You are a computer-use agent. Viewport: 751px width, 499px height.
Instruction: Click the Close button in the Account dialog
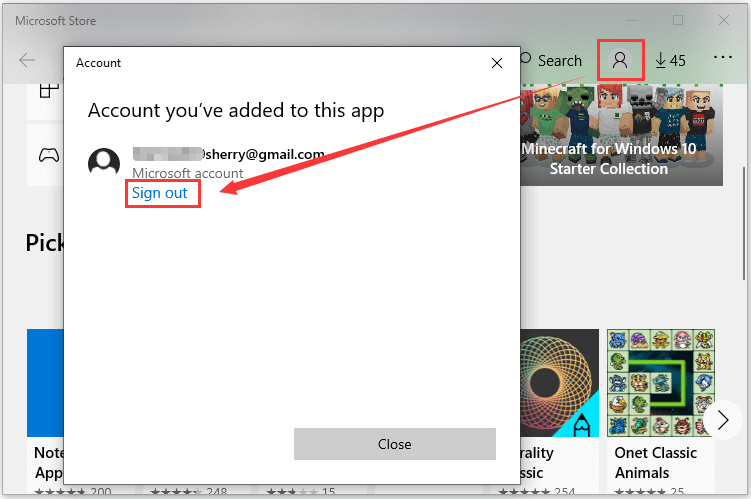[x=395, y=444]
